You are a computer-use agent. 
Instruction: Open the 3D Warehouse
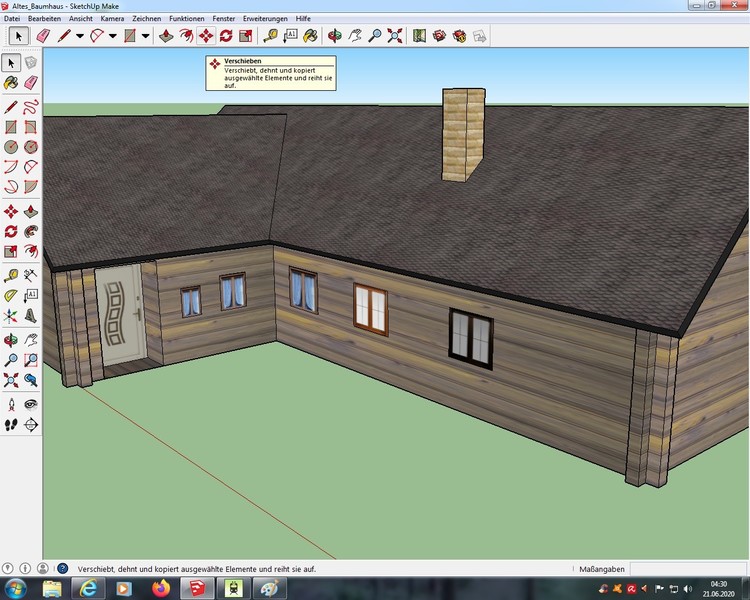pyautogui.click(x=439, y=36)
